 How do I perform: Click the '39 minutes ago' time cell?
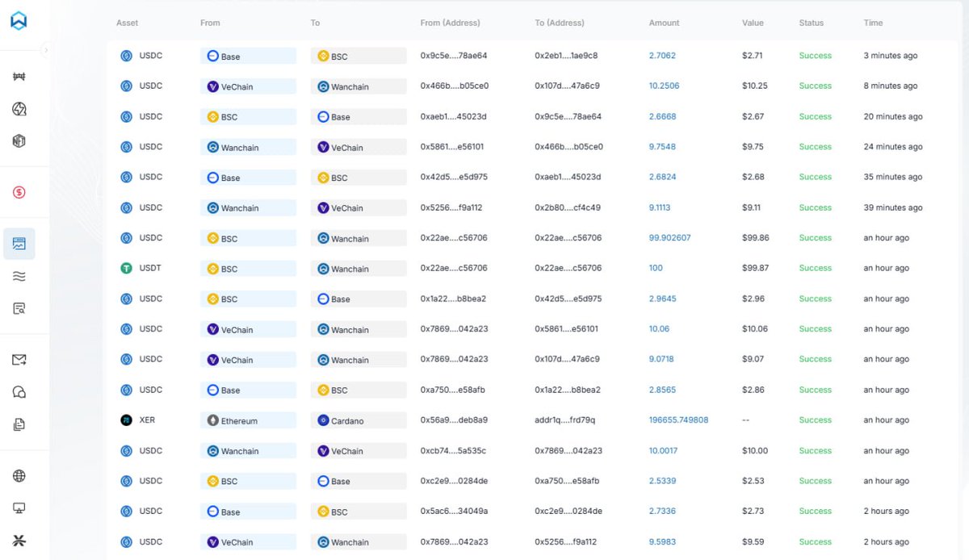tap(893, 207)
